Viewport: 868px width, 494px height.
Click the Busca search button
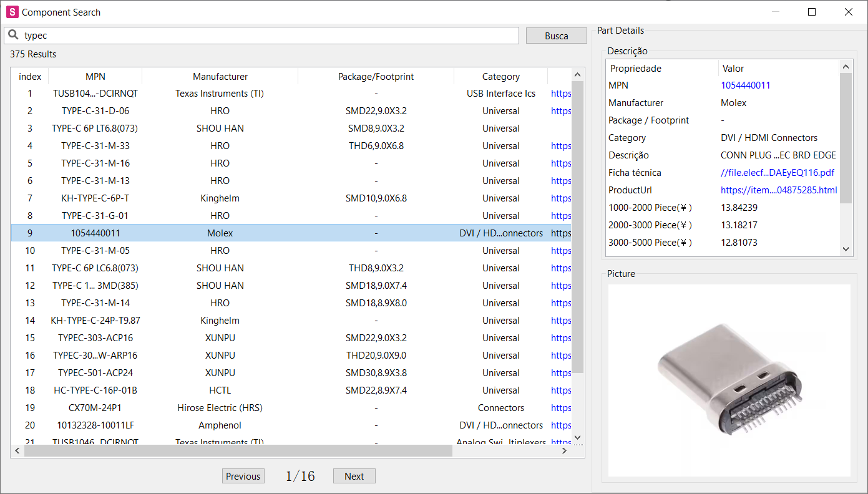[556, 36]
